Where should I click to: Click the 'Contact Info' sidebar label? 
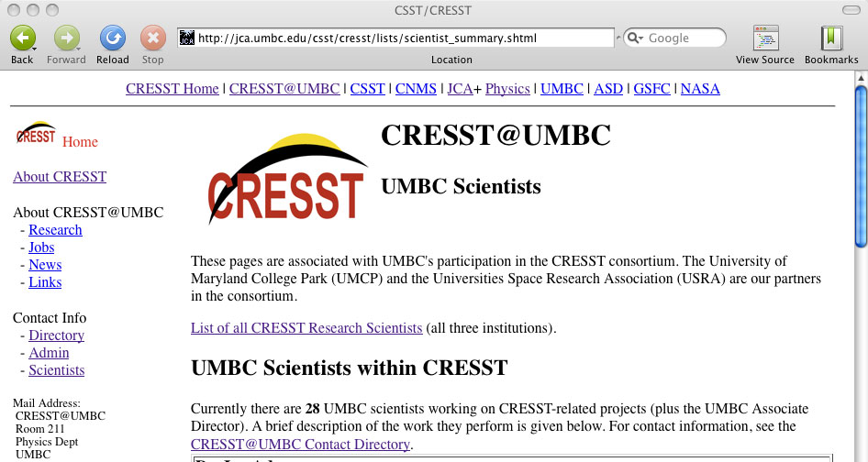[x=50, y=317]
